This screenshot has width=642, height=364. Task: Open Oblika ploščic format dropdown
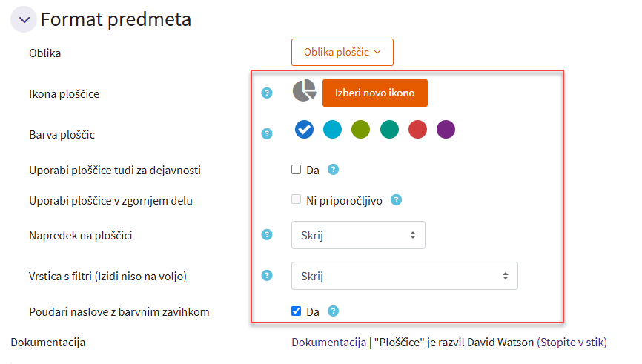(x=342, y=53)
